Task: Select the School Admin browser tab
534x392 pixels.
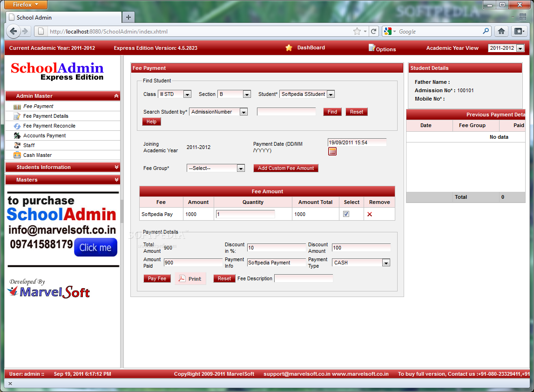Action: coord(64,17)
